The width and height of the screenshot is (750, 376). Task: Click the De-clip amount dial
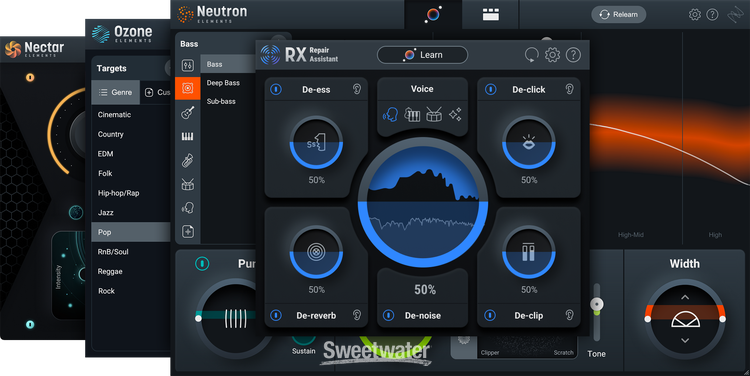tap(529, 252)
